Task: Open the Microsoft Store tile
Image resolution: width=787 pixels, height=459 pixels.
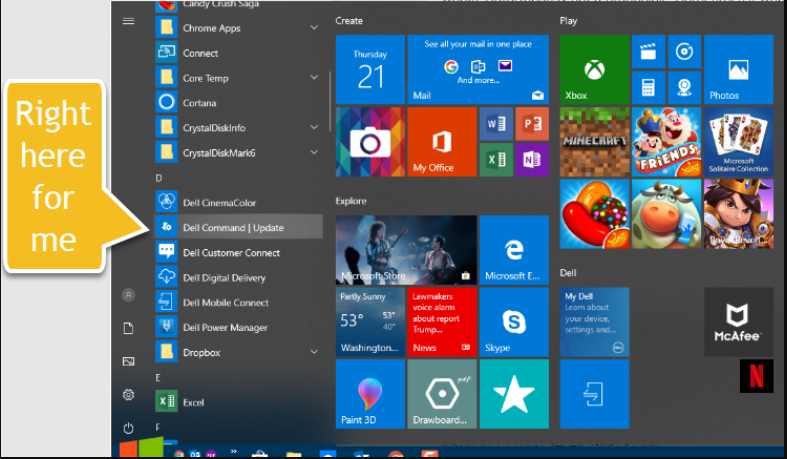Action: [x=406, y=250]
